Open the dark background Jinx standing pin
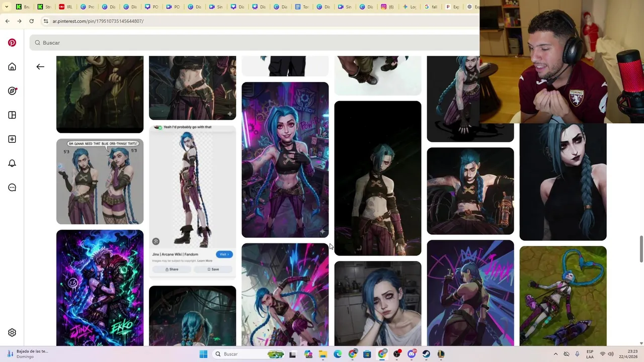The height and width of the screenshot is (362, 644). point(377,178)
